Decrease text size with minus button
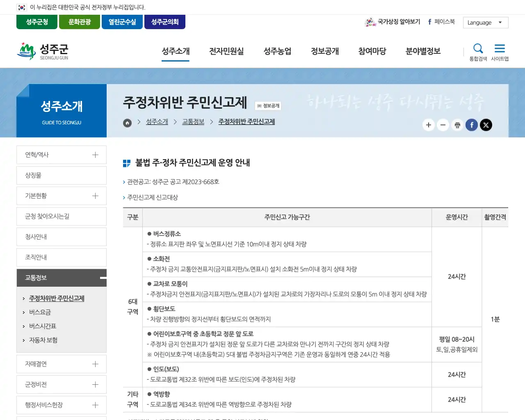 [443, 125]
